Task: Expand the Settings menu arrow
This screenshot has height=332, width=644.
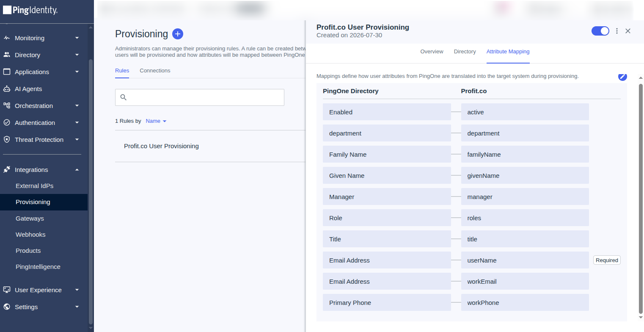Action: [77, 307]
